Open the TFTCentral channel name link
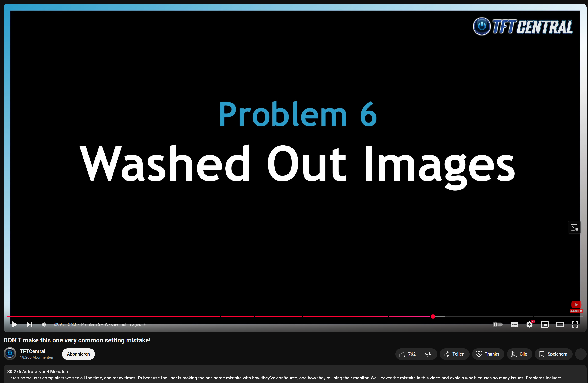Image resolution: width=588 pixels, height=383 pixels. tap(32, 351)
